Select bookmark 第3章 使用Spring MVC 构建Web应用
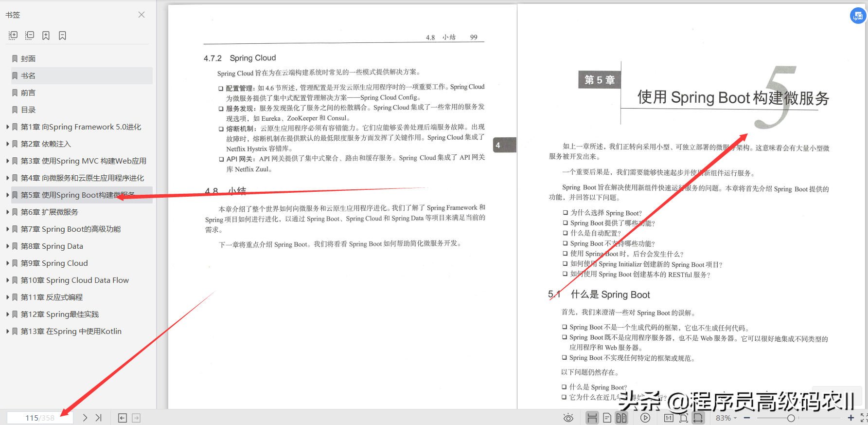 pyautogui.click(x=83, y=161)
